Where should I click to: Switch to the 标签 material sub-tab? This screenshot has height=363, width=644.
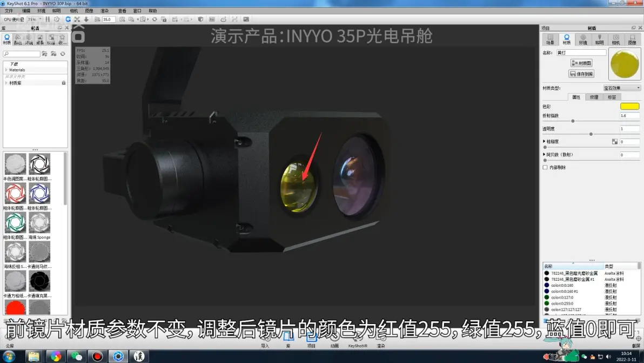click(612, 97)
